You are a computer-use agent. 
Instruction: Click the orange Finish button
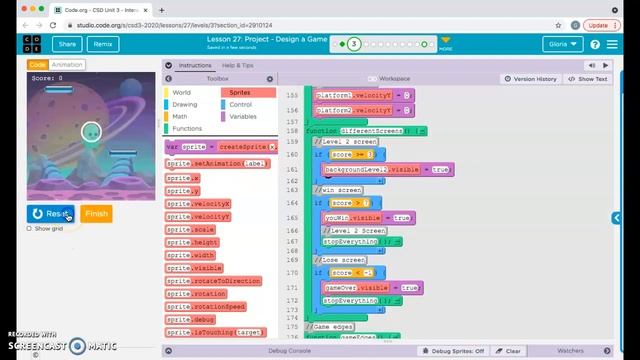click(96, 213)
